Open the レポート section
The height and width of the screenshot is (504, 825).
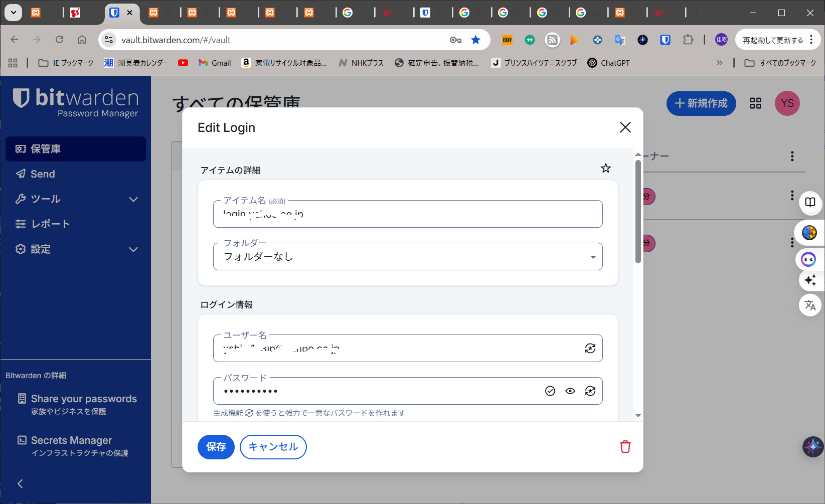point(50,224)
